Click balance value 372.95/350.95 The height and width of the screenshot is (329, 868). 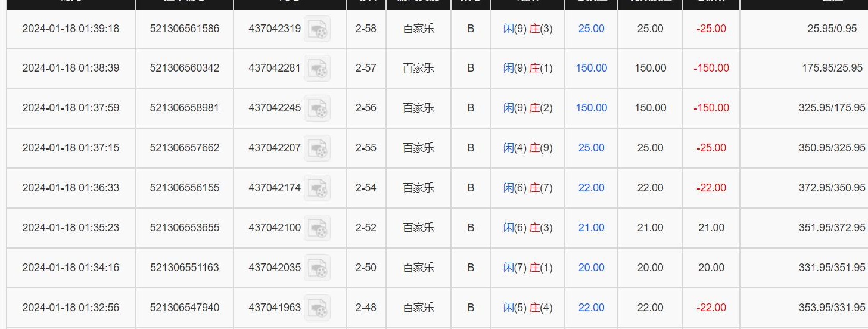coord(832,188)
